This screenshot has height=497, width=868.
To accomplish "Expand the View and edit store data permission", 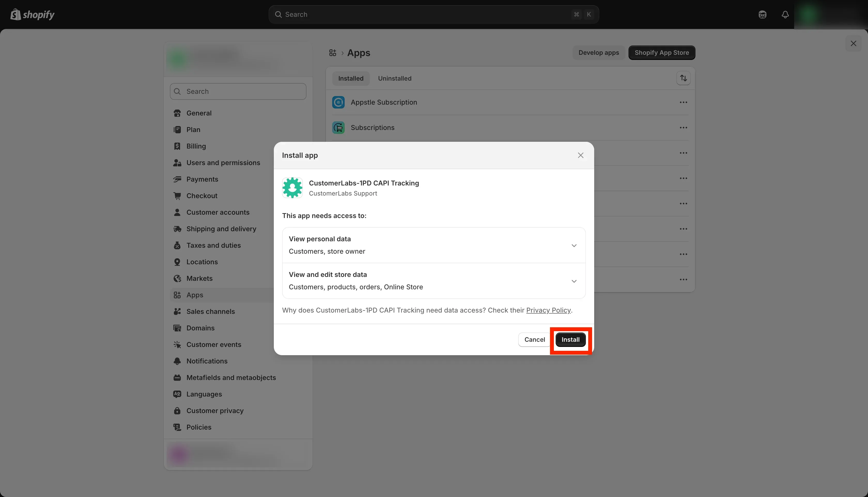I will pyautogui.click(x=434, y=281).
